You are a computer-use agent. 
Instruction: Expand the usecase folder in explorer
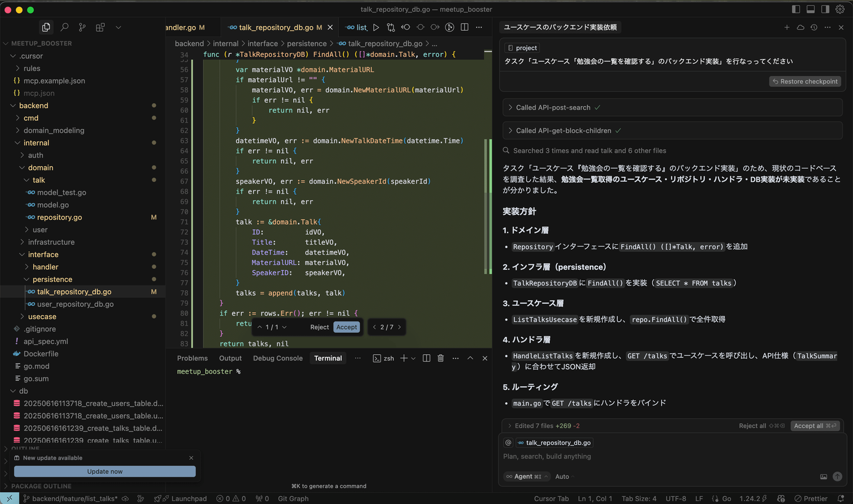[x=42, y=317]
